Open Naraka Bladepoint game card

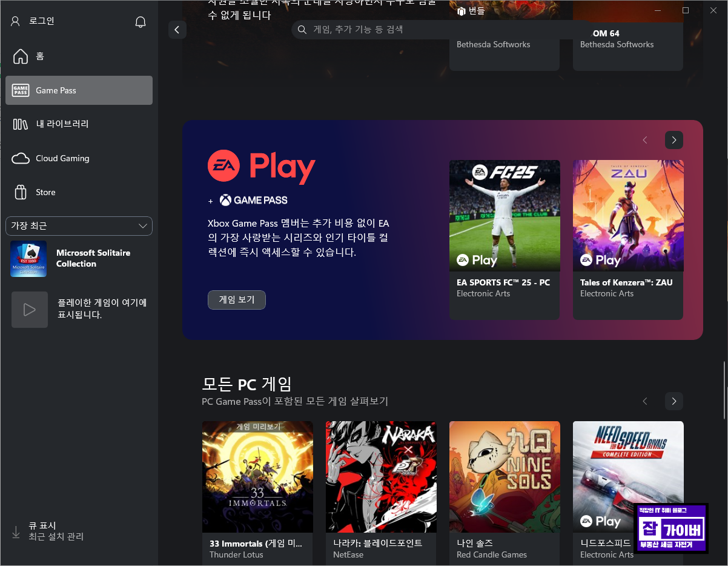click(381, 493)
